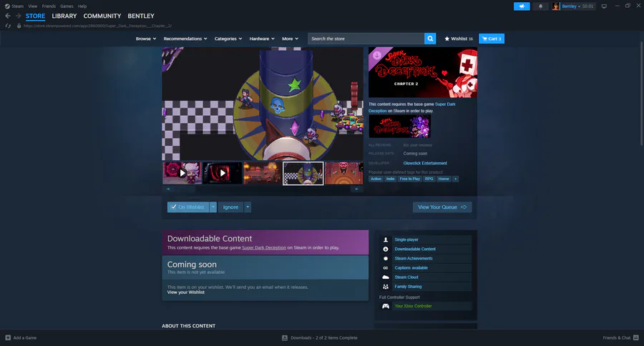Open underlined Super Dark Deception link in banner
644x346 pixels.
click(x=263, y=248)
